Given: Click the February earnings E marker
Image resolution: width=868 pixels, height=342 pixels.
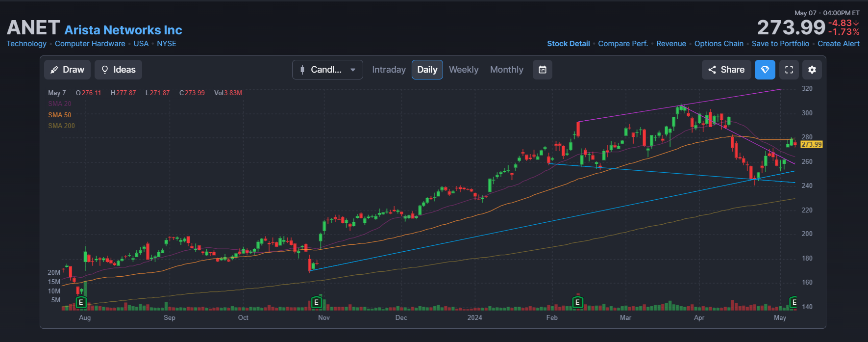Looking at the screenshot, I should click(577, 302).
